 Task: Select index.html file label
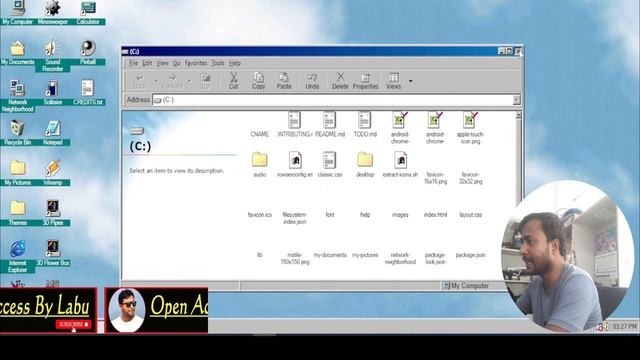click(x=435, y=215)
